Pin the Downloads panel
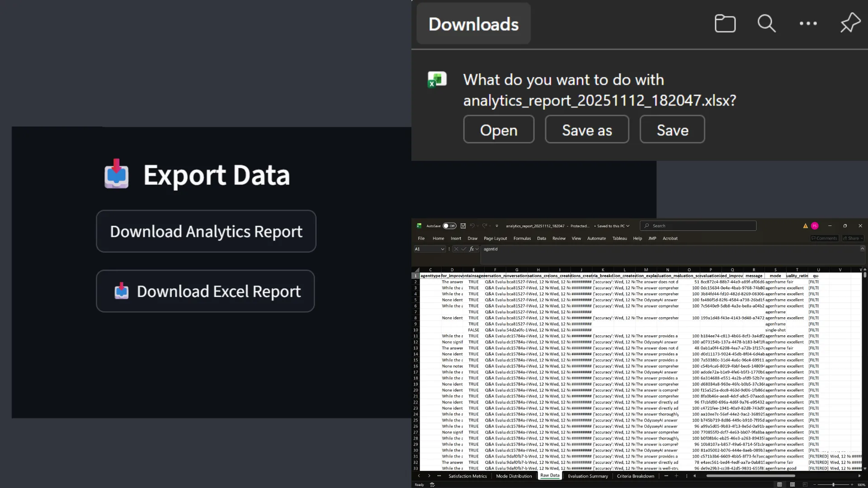868x488 pixels. point(850,23)
